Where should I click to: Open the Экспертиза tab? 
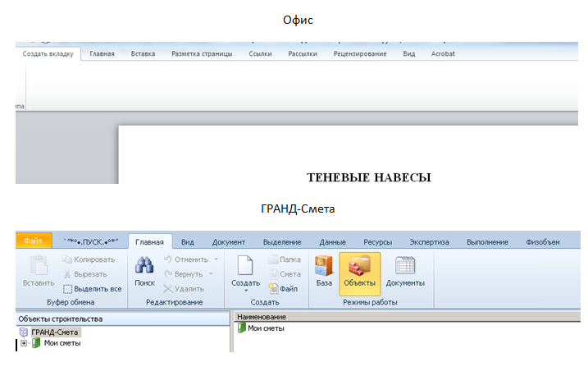pyautogui.click(x=429, y=242)
